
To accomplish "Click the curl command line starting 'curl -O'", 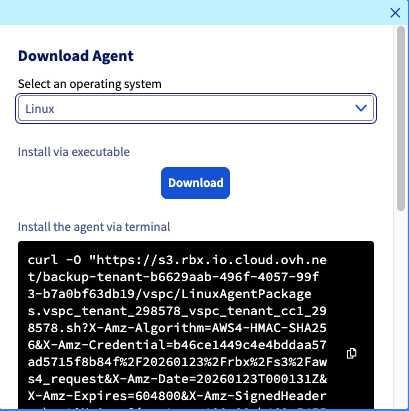I will (177, 260).
